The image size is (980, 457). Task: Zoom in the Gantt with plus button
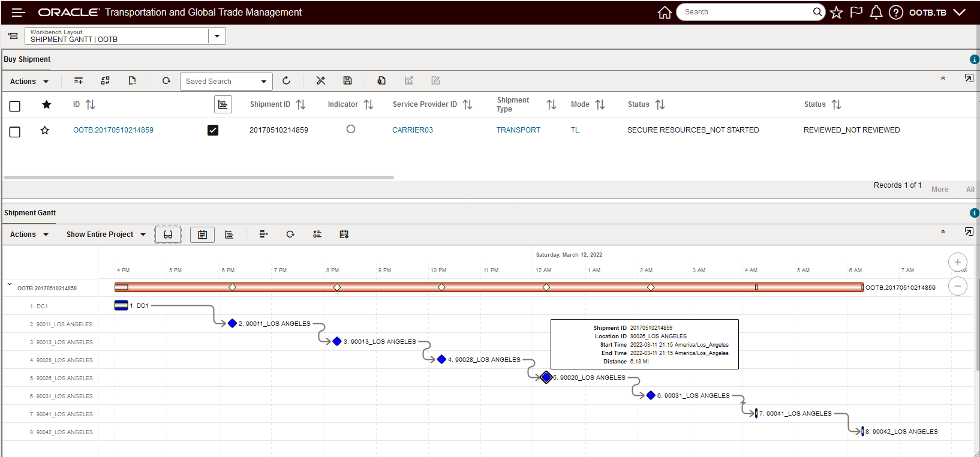tap(958, 262)
